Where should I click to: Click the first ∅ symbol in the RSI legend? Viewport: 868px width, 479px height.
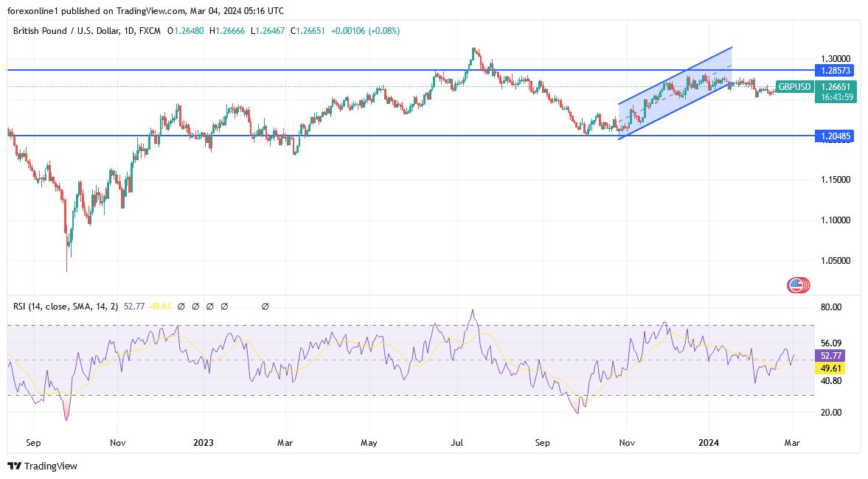pos(182,306)
